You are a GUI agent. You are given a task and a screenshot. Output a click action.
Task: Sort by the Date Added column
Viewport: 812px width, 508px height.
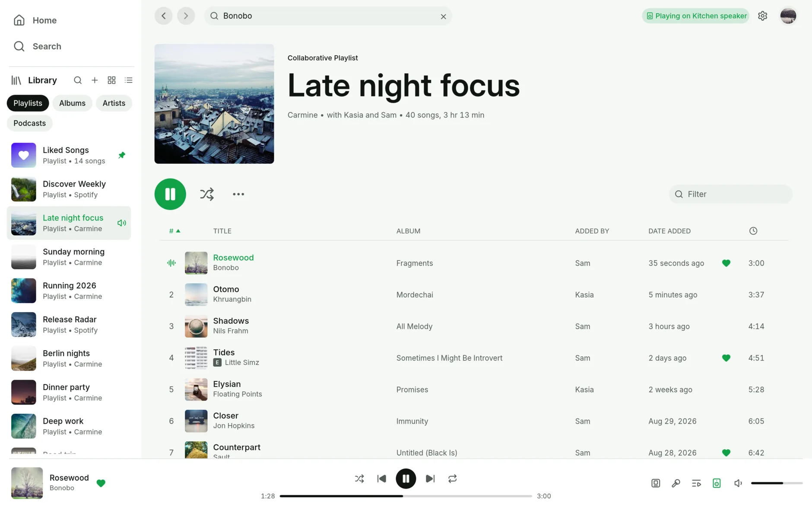(x=669, y=231)
